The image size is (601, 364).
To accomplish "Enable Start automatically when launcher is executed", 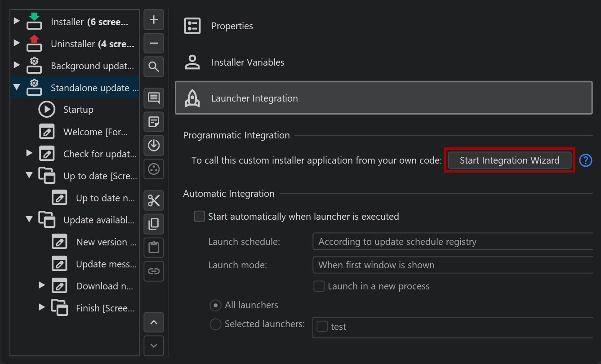I will pyautogui.click(x=199, y=217).
